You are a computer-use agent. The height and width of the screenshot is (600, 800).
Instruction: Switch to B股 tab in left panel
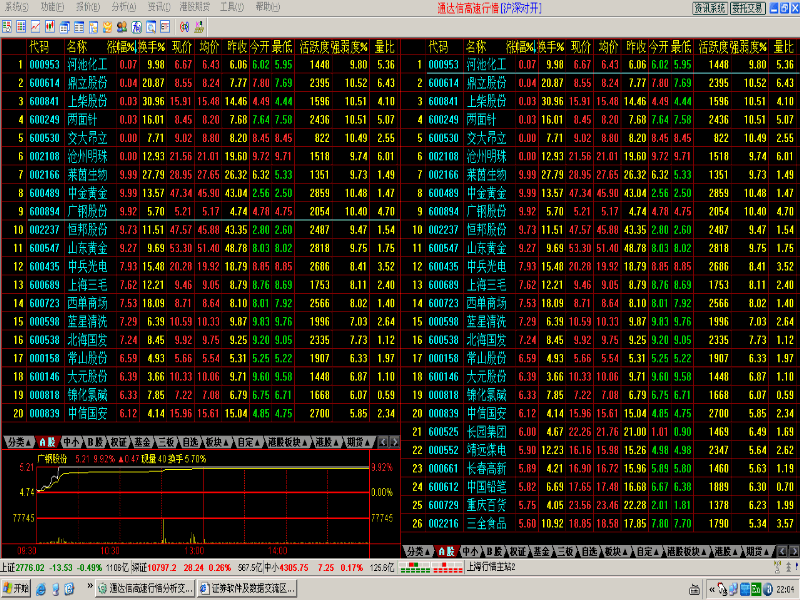[x=95, y=442]
